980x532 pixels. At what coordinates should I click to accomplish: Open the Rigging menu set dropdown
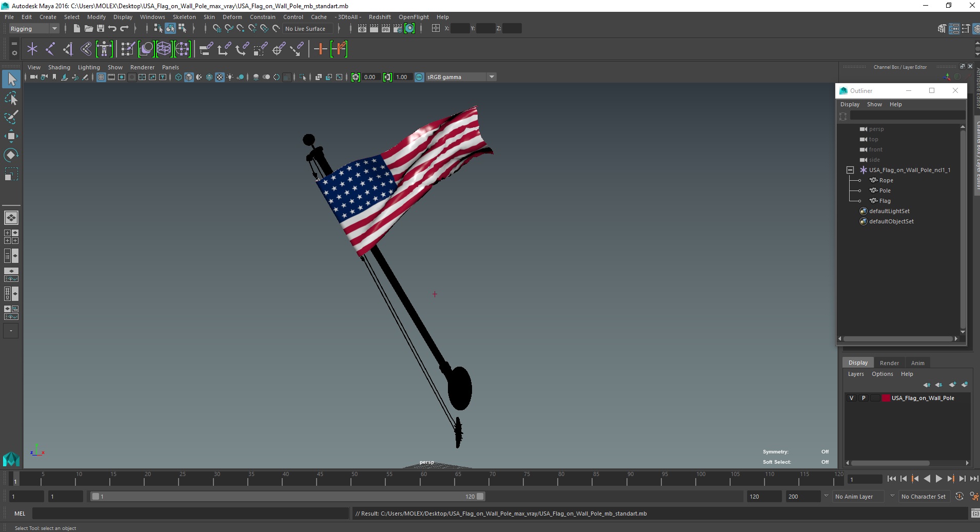click(x=34, y=29)
